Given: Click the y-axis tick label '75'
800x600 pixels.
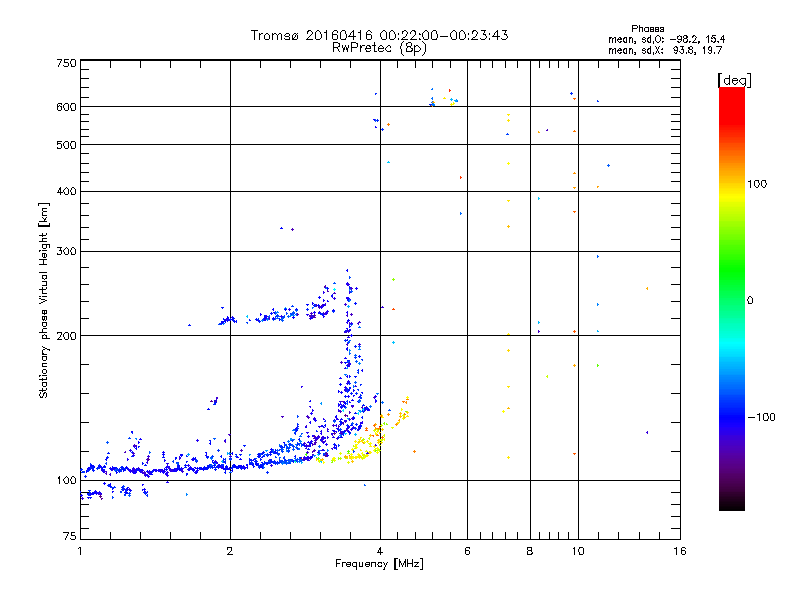Looking at the screenshot, I should pos(70,536).
